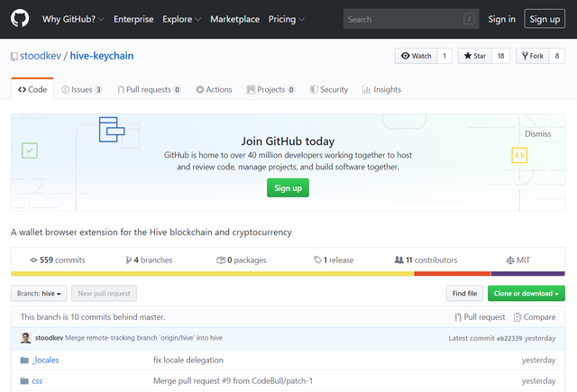
Task: Click Sign in in the header
Action: (x=501, y=19)
